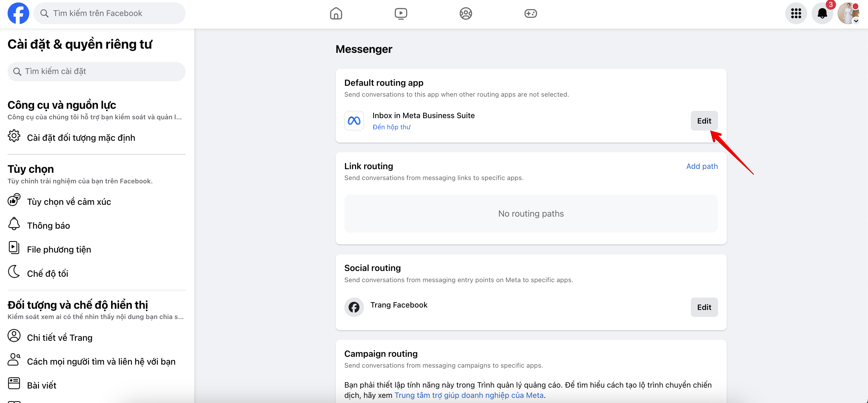This screenshot has width=868, height=403.
Task: Select Tùy chọn về cảm xúc
Action: pyautogui.click(x=69, y=202)
